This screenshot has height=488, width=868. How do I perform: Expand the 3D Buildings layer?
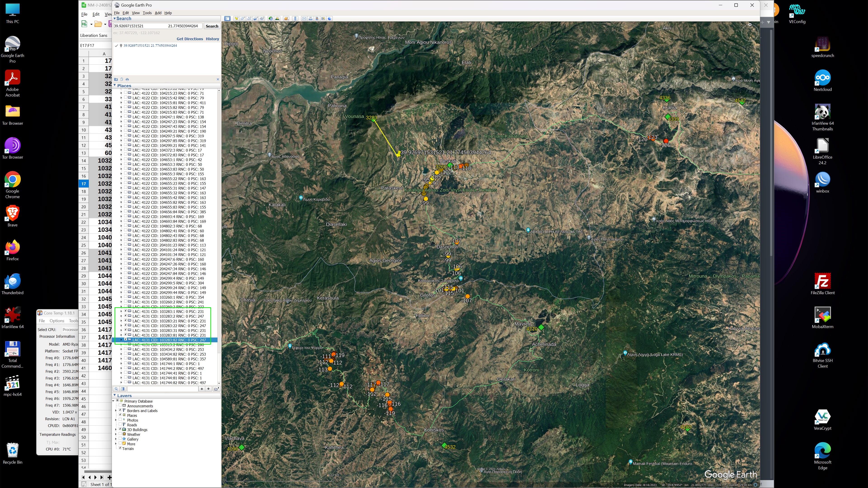[116, 430]
